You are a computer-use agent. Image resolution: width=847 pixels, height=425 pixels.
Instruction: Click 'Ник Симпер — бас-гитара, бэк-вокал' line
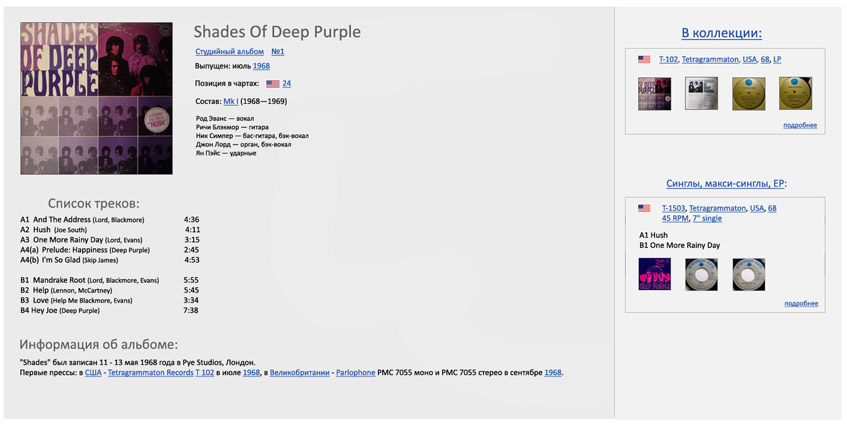tap(252, 136)
